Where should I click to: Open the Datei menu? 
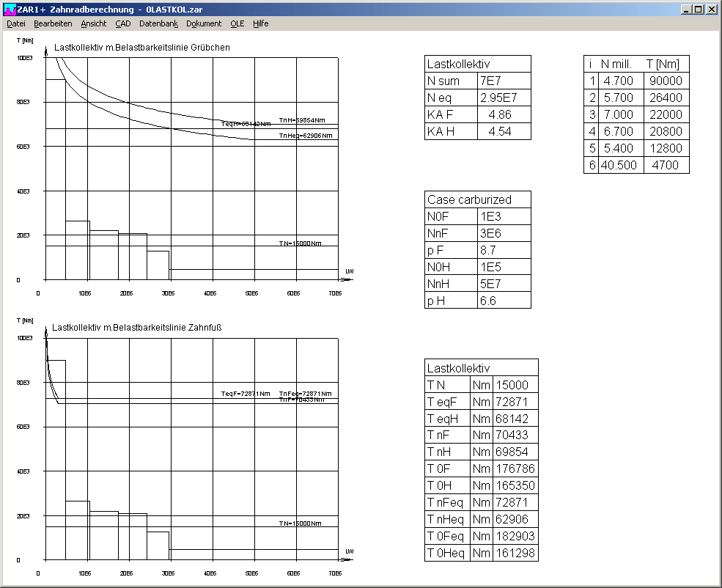[x=16, y=23]
